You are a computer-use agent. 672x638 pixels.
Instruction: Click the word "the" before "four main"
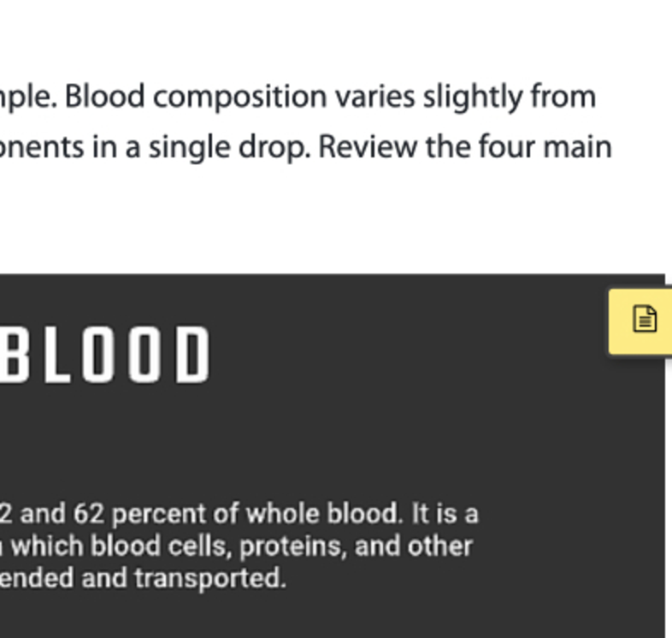(448, 147)
